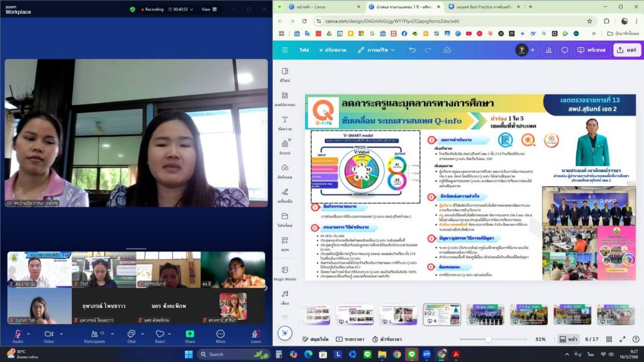Start the Canva Present mode
The width and height of the screenshot is (644, 362).
coord(591,50)
